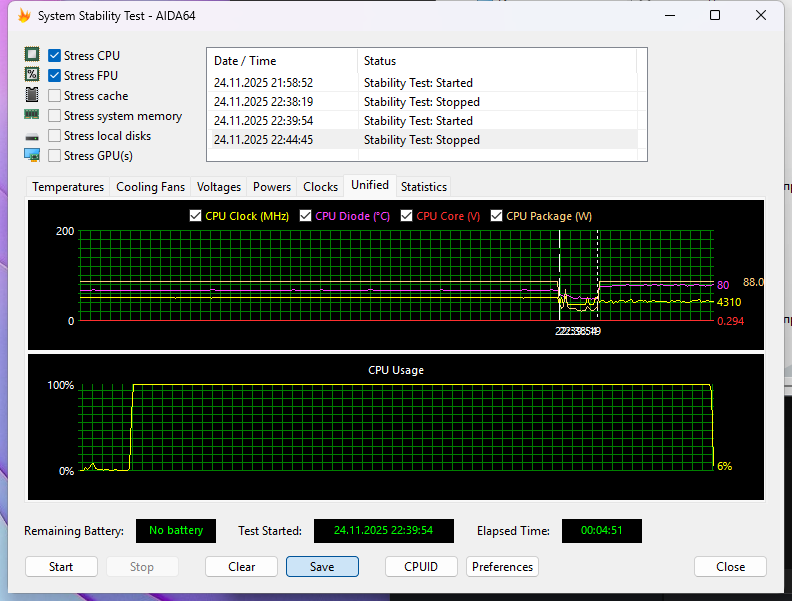The height and width of the screenshot is (601, 792).
Task: Click the Close button at bottom right
Action: [730, 567]
